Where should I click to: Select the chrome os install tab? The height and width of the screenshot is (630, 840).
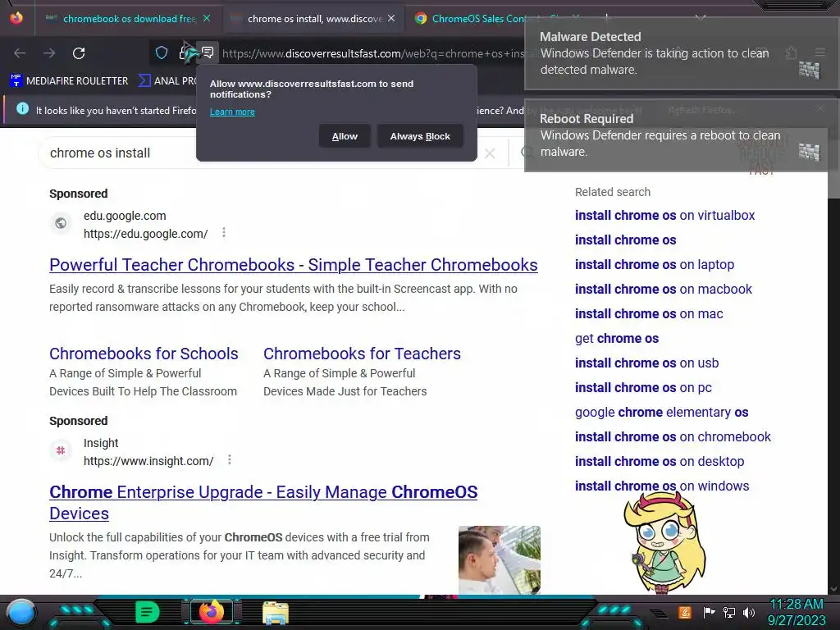click(313, 19)
